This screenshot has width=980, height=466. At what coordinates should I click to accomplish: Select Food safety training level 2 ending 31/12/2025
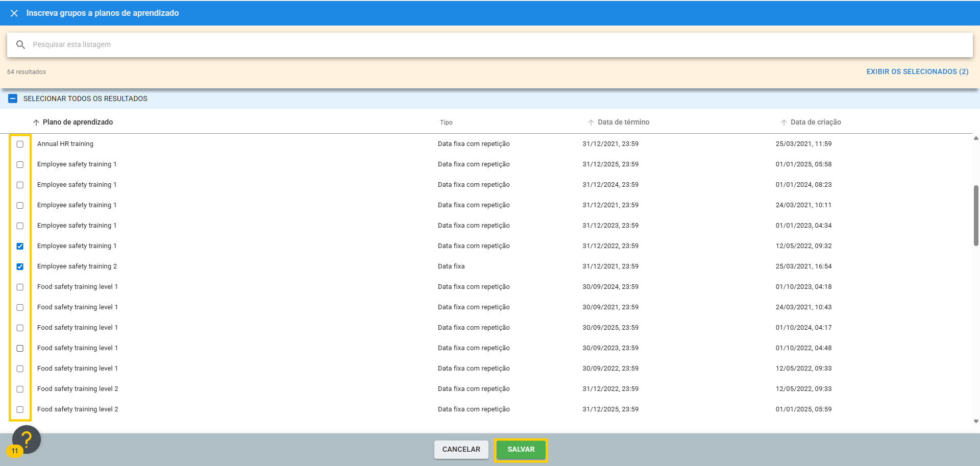(20, 409)
